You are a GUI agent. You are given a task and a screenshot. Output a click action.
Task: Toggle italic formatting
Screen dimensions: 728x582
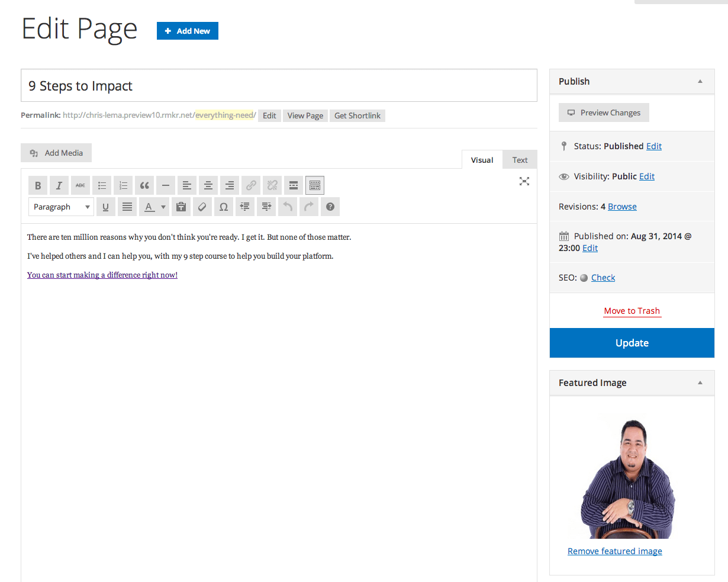click(59, 185)
